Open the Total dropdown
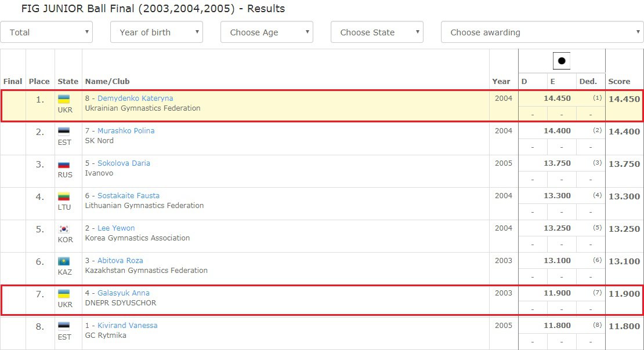This screenshot has height=350, width=644. tap(46, 32)
